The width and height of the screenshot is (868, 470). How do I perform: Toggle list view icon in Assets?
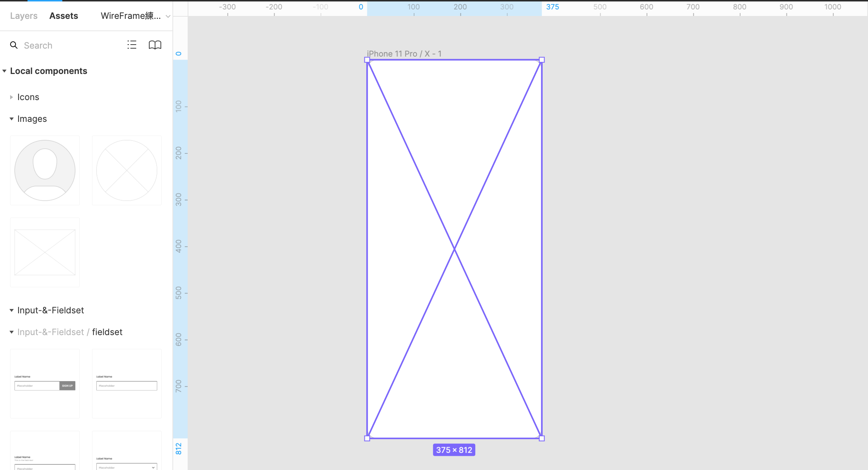(132, 45)
